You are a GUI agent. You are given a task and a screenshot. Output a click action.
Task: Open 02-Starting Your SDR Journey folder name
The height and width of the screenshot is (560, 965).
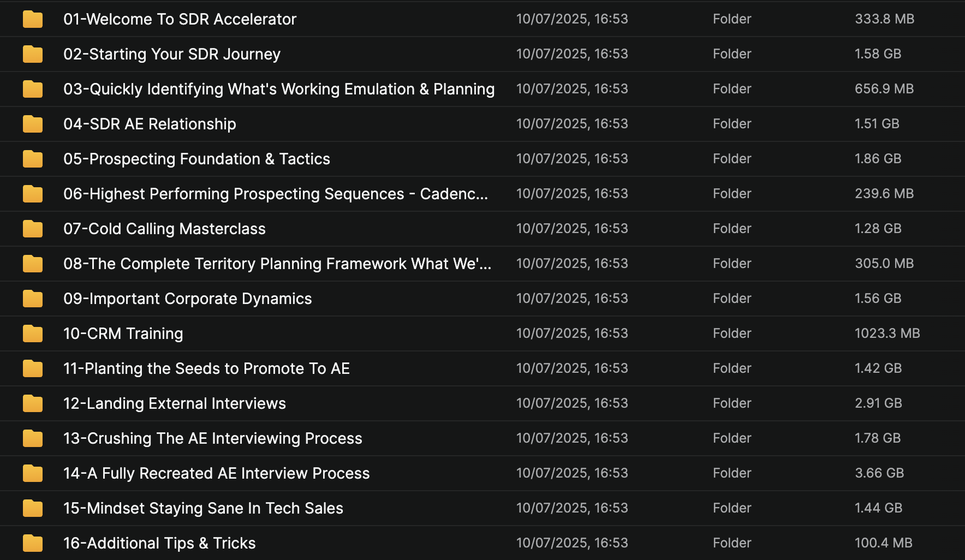(172, 54)
